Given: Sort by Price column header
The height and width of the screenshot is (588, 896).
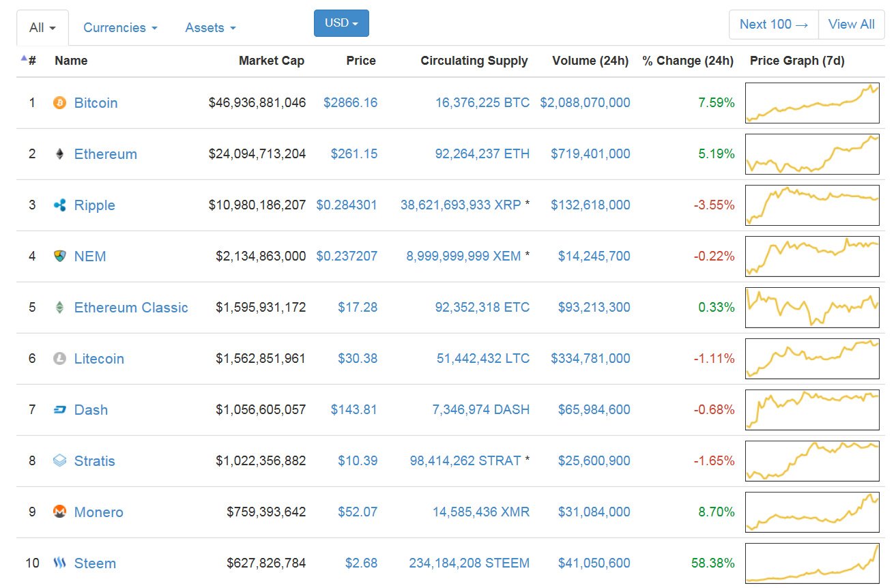Looking at the screenshot, I should (361, 61).
